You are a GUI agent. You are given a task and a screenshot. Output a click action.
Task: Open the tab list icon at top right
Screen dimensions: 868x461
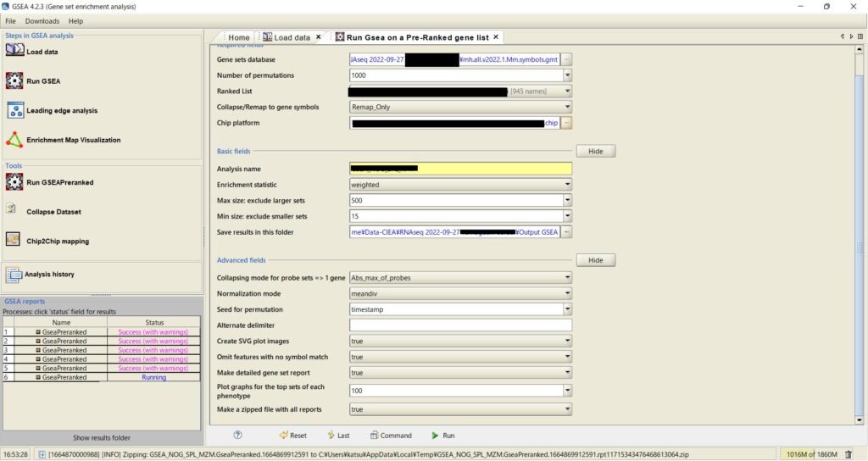[x=860, y=36]
